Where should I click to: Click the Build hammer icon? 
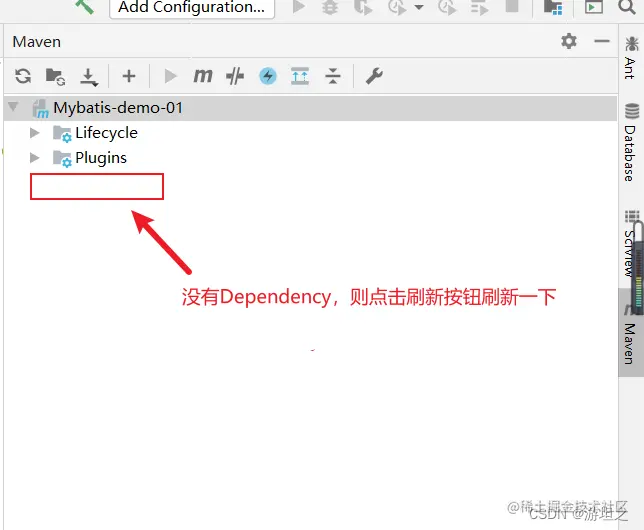tap(85, 6)
